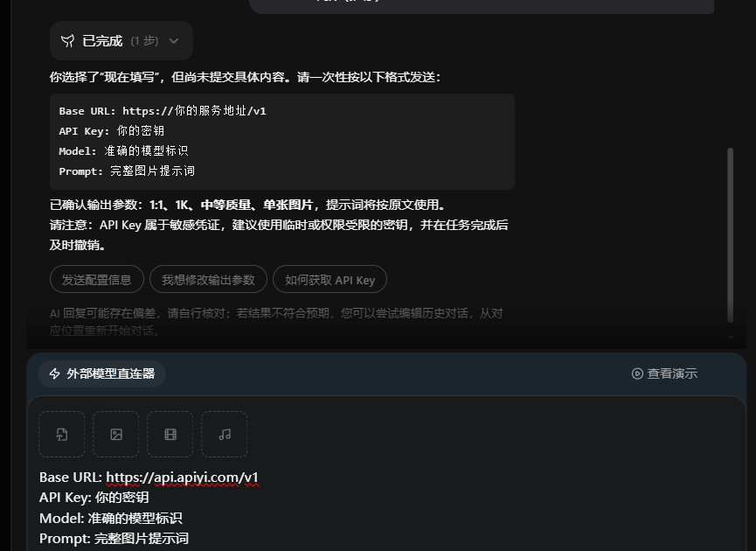Click the play icon beside 查看演示
The height and width of the screenshot is (551, 756).
click(637, 373)
